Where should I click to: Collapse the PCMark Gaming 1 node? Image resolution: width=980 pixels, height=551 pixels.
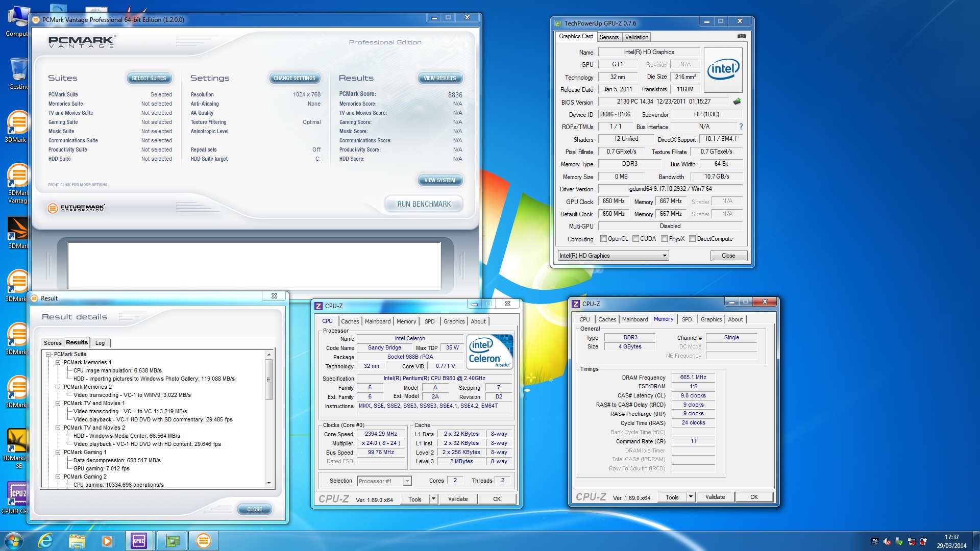pos(58,452)
